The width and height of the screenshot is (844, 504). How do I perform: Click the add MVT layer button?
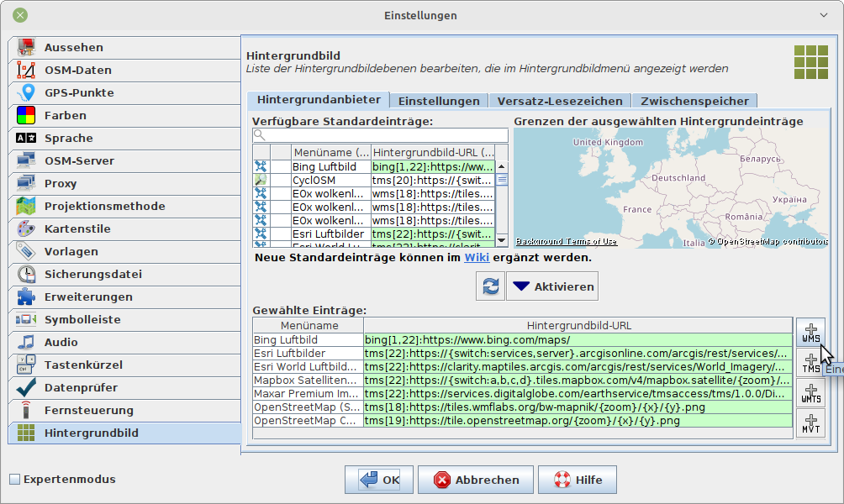point(810,423)
